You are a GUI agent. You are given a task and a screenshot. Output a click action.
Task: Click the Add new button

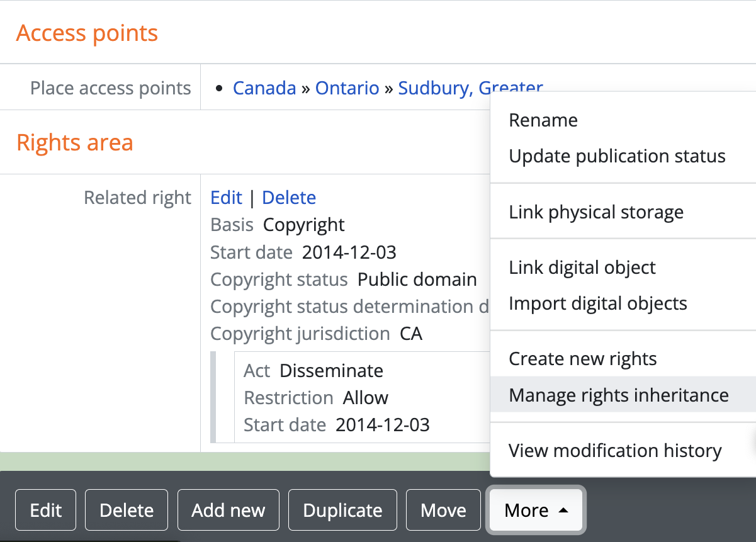tap(228, 510)
